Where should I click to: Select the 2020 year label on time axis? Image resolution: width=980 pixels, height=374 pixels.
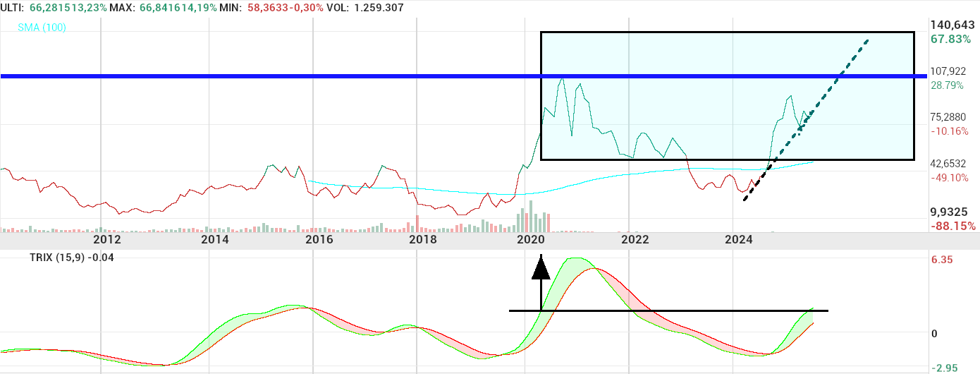[x=529, y=240]
